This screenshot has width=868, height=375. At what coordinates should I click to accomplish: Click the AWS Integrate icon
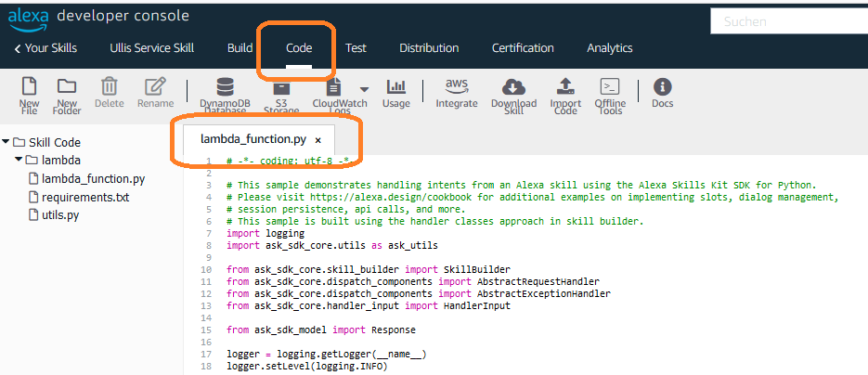457,85
